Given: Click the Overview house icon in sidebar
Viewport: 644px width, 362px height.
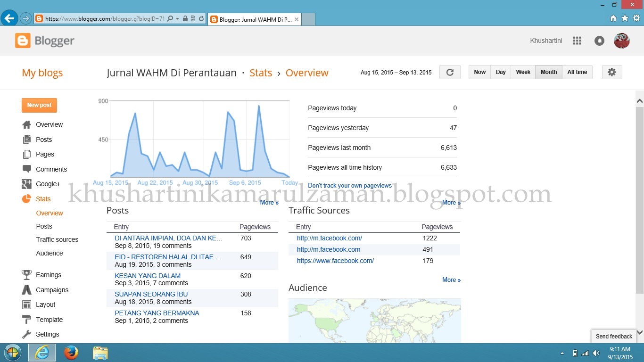Looking at the screenshot, I should pos(27,124).
